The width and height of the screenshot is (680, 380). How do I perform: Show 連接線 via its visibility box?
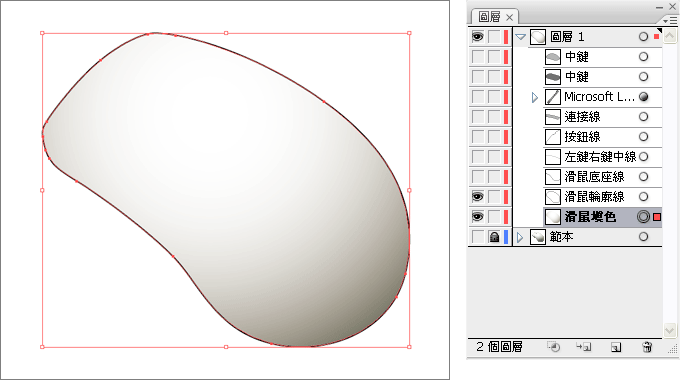pyautogui.click(x=477, y=117)
